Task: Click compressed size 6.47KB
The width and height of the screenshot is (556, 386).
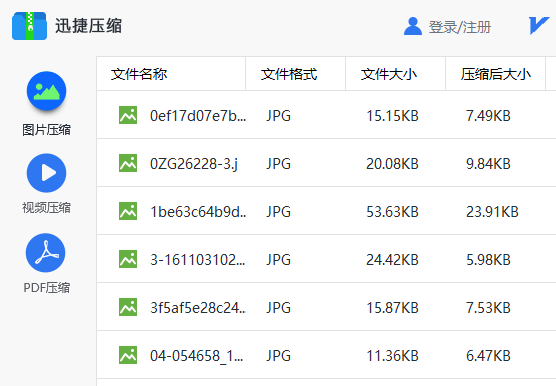Action: pos(488,356)
